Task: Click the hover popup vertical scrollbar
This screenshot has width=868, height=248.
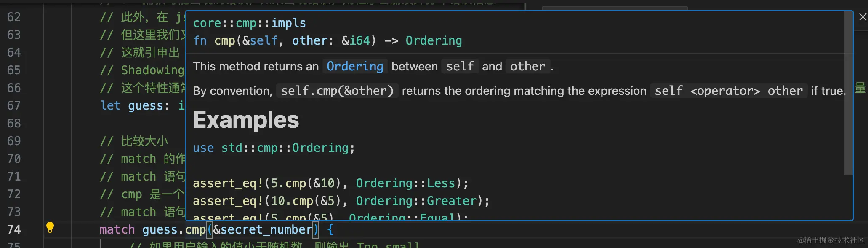Action: [x=848, y=93]
